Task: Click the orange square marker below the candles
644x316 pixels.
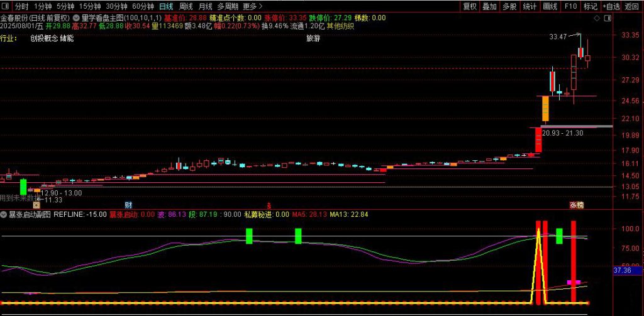Action: (x=36, y=205)
